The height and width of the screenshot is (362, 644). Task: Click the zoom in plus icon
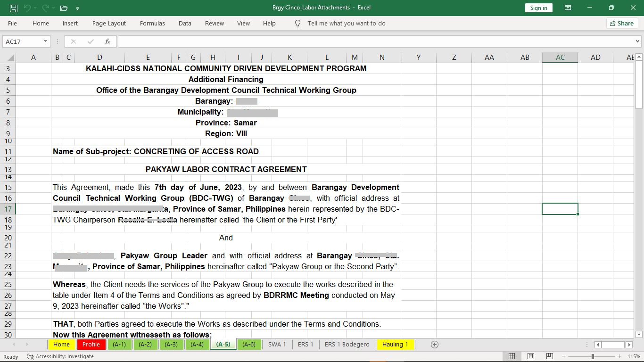(x=619, y=356)
